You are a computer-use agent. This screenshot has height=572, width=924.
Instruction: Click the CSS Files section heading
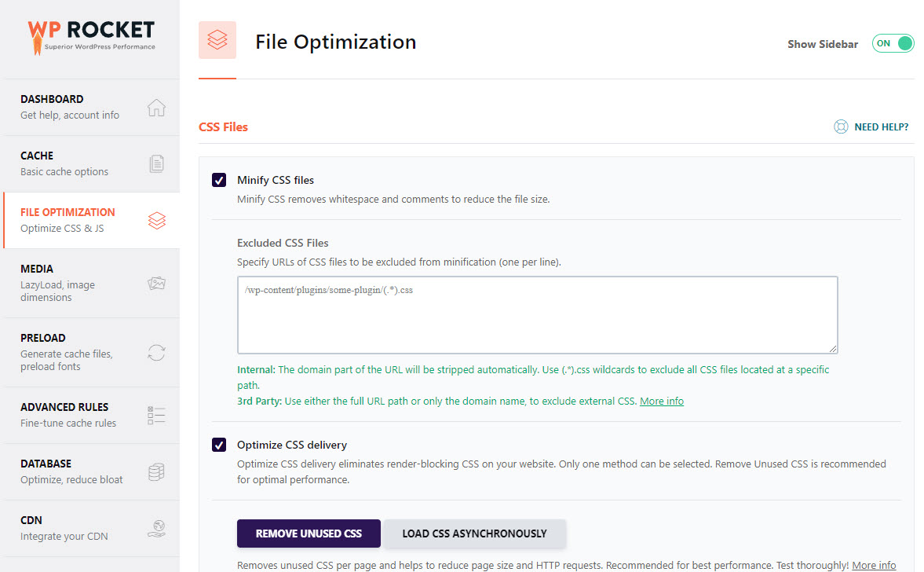pos(223,126)
